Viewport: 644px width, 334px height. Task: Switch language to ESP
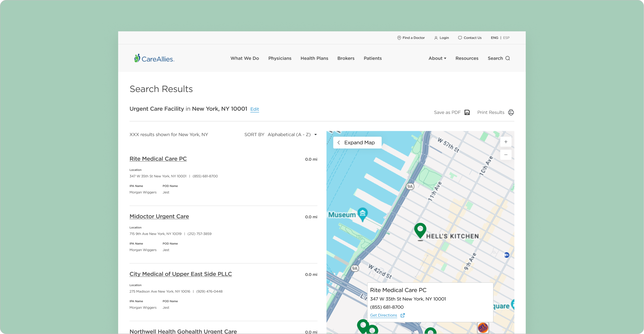tap(506, 38)
